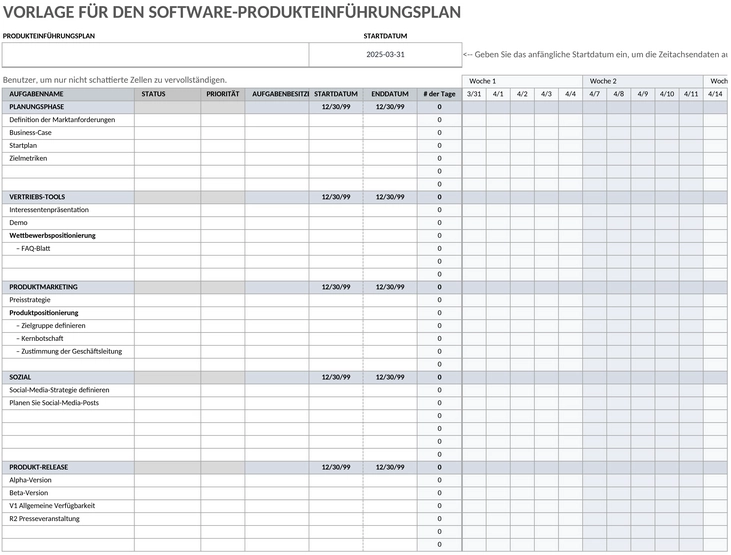Select the ENDDATUM column header

click(x=390, y=94)
